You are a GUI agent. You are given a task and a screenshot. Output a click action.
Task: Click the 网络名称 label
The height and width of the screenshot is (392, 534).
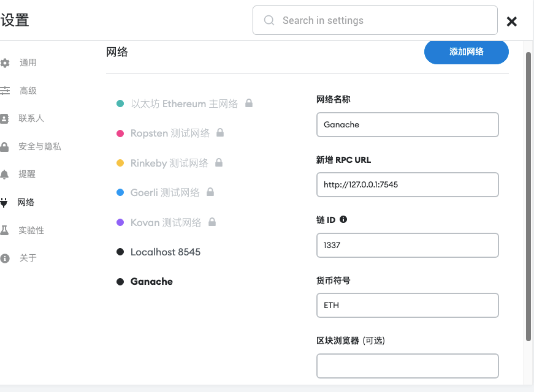pos(333,99)
